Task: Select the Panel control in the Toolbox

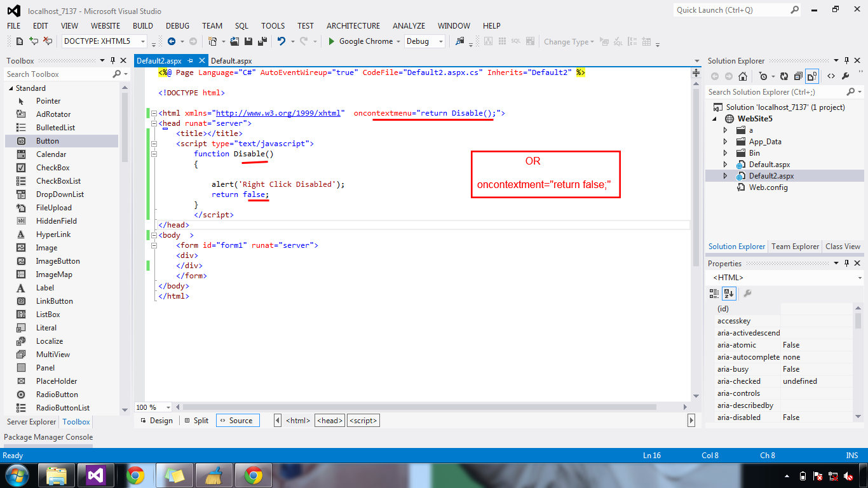Action: 62,368
